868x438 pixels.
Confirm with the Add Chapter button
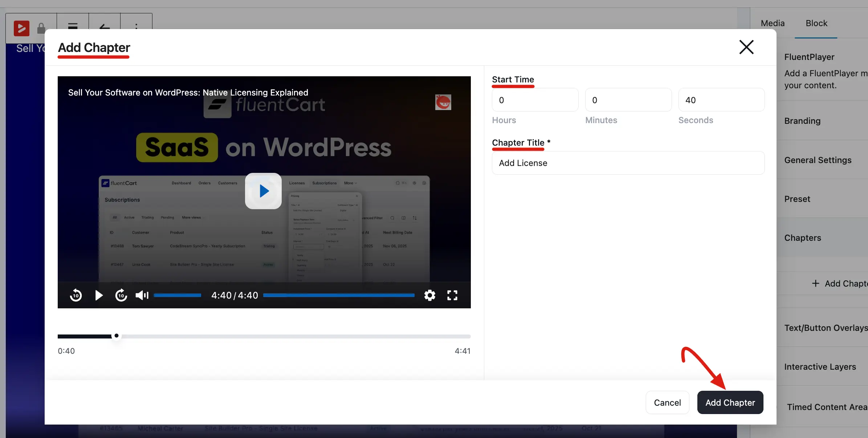(x=730, y=402)
